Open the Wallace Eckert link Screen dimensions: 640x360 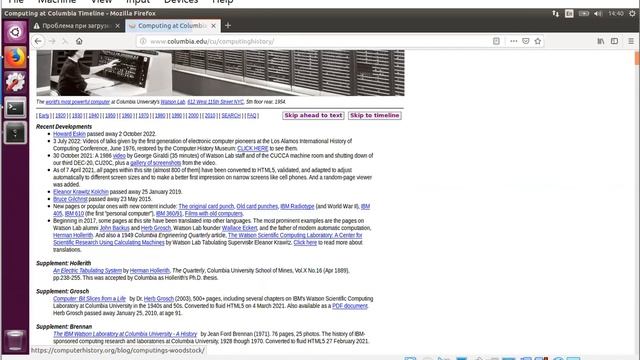coord(240,228)
